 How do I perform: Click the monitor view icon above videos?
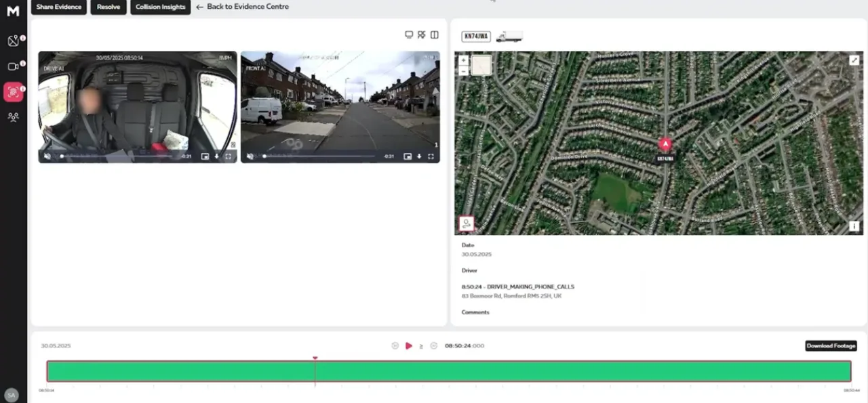point(409,35)
